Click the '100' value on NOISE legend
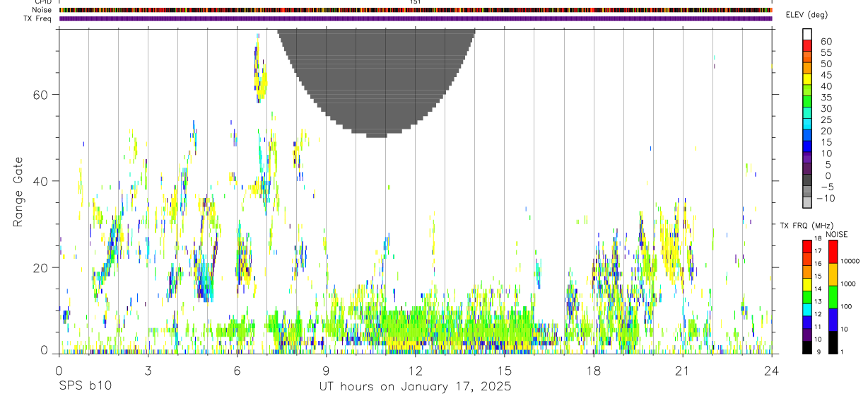 (x=847, y=306)
